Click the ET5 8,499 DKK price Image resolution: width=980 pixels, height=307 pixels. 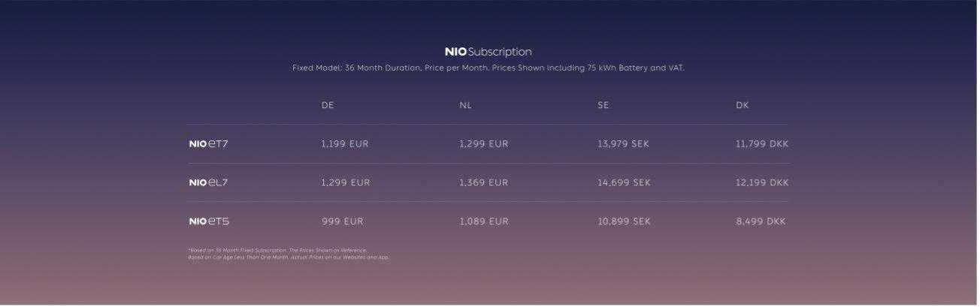click(x=761, y=221)
